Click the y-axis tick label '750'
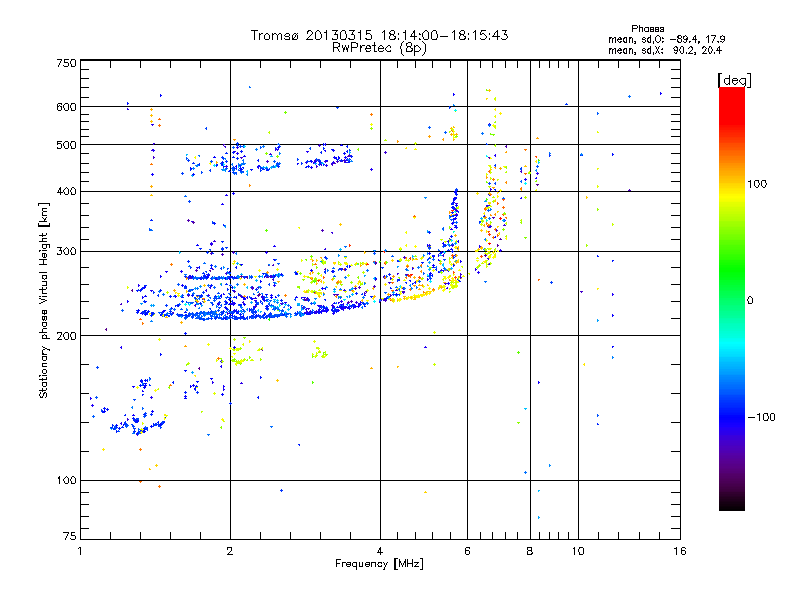The image size is (800, 600). tap(66, 63)
